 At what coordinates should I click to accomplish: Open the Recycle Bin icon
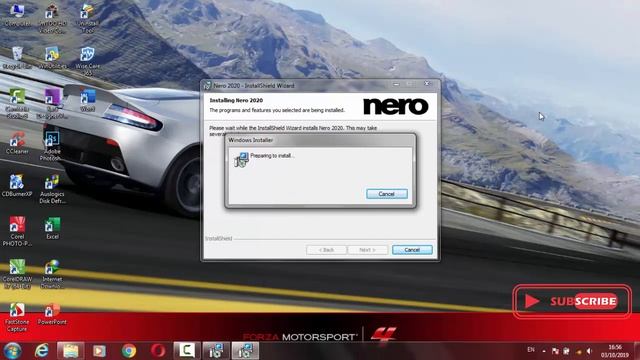17,58
